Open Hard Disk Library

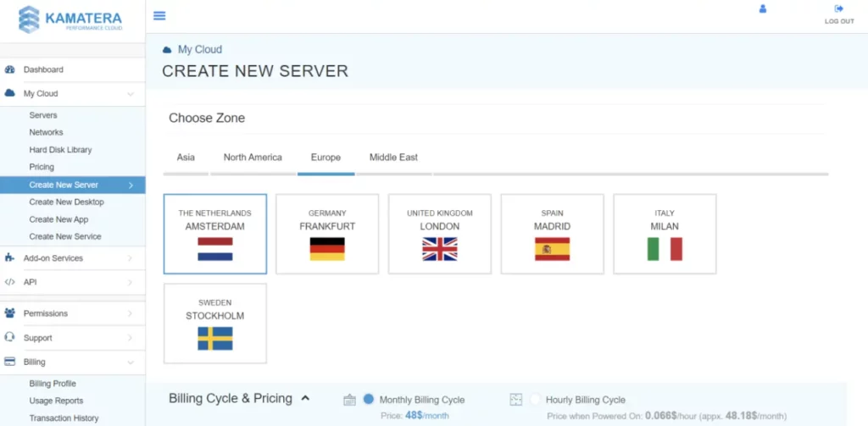pos(60,150)
